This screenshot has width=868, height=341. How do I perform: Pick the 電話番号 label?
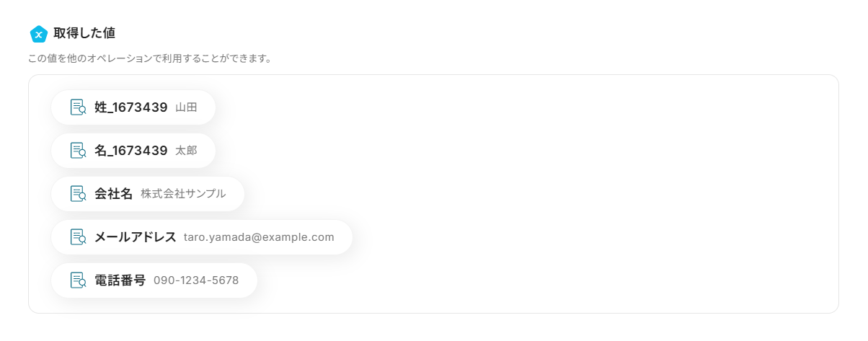pyautogui.click(x=120, y=280)
